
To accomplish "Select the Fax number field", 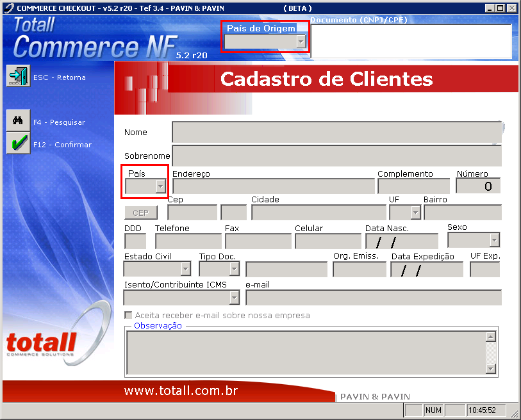I will (258, 241).
